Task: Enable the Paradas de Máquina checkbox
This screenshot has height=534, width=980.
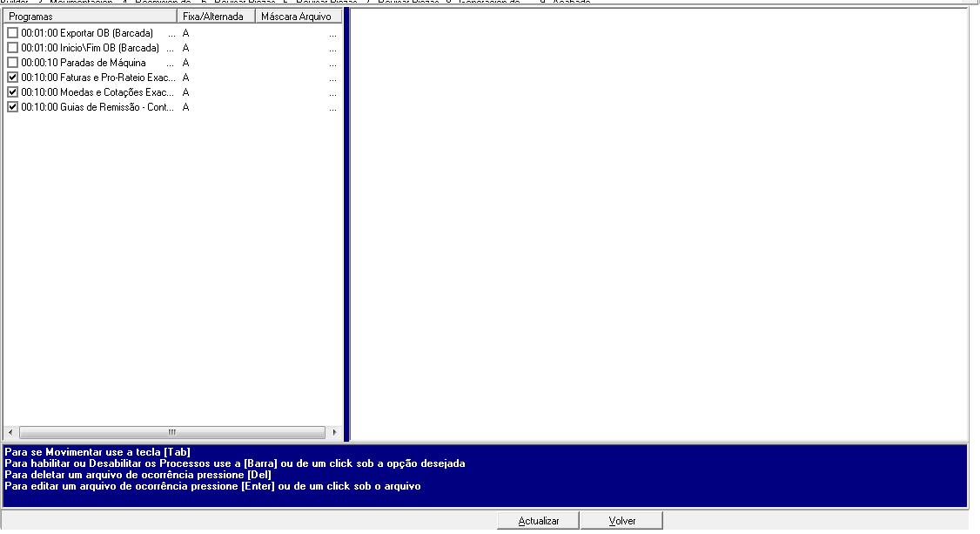Action: (12, 63)
